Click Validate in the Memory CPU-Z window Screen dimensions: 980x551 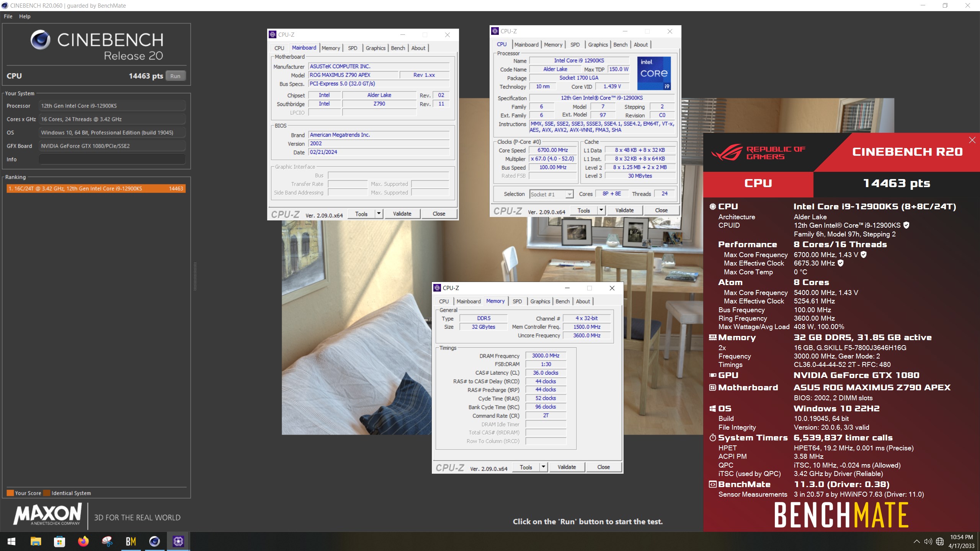click(567, 467)
